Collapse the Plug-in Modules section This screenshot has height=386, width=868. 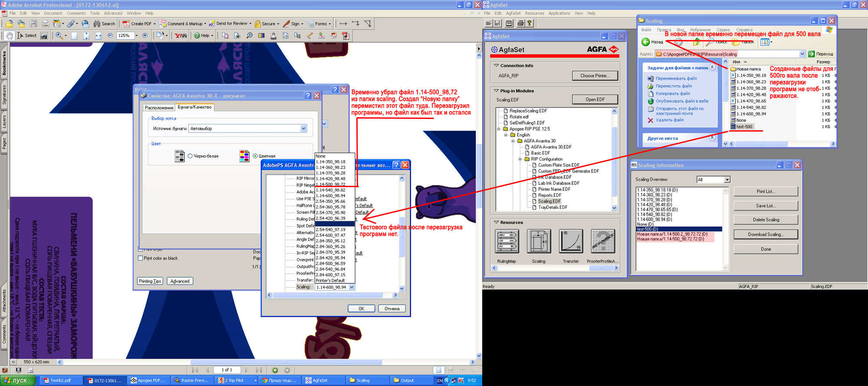[496, 91]
